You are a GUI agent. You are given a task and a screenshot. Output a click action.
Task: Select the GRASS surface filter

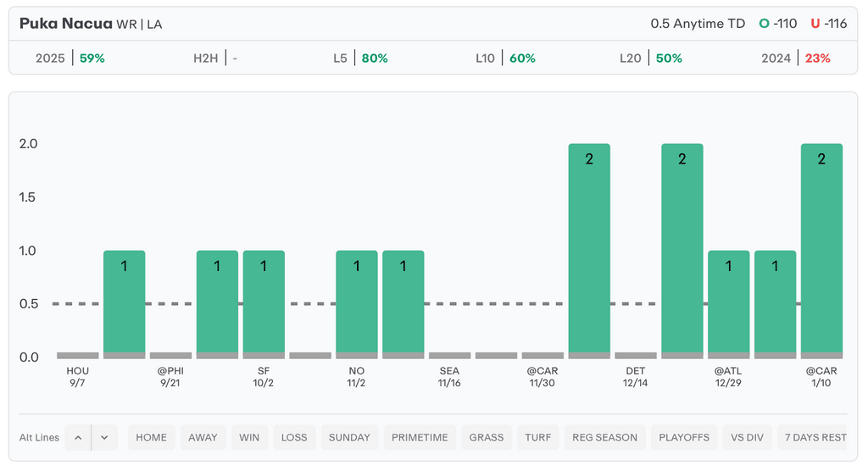(x=487, y=437)
